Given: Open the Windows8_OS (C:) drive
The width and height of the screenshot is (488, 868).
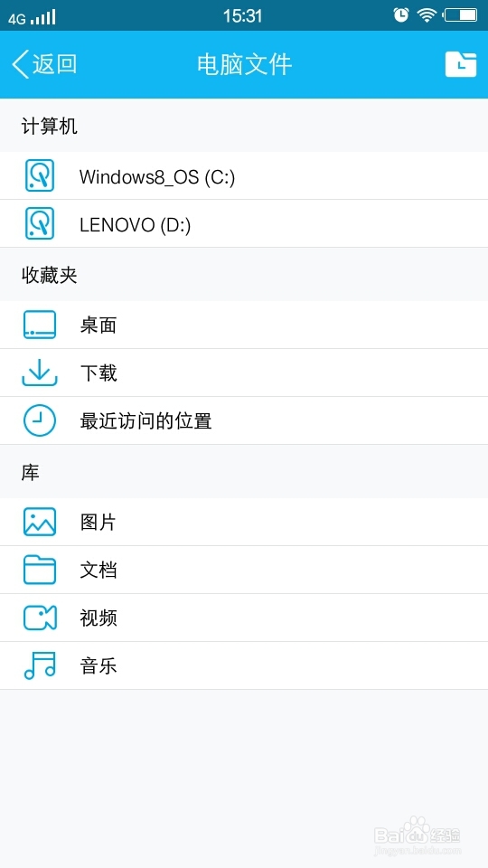Looking at the screenshot, I should tap(244, 176).
